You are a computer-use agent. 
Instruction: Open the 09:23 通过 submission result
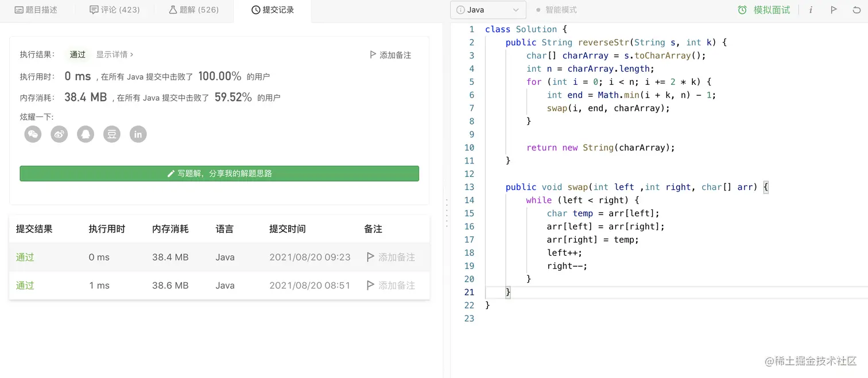(25, 257)
